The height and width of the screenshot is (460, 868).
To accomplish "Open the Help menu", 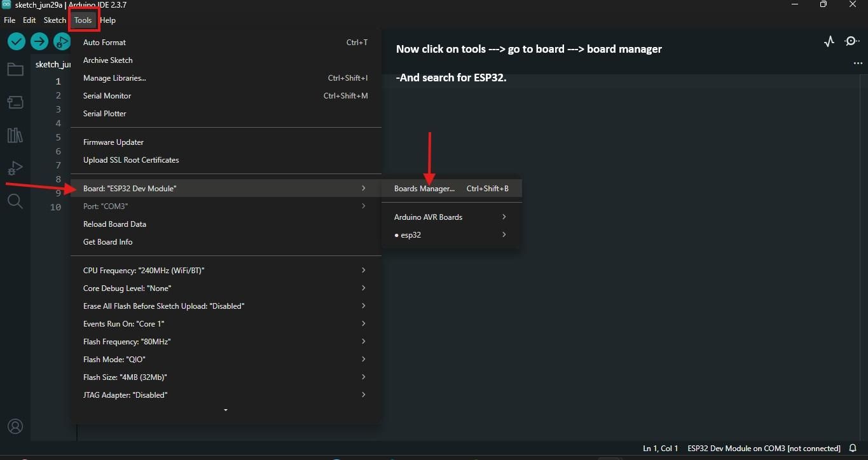I will [x=108, y=20].
